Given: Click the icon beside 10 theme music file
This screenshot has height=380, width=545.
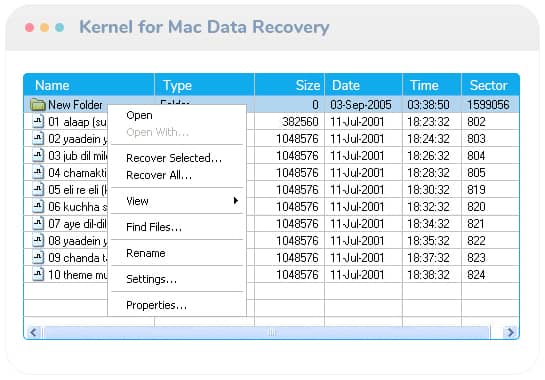Looking at the screenshot, I should click(x=38, y=275).
